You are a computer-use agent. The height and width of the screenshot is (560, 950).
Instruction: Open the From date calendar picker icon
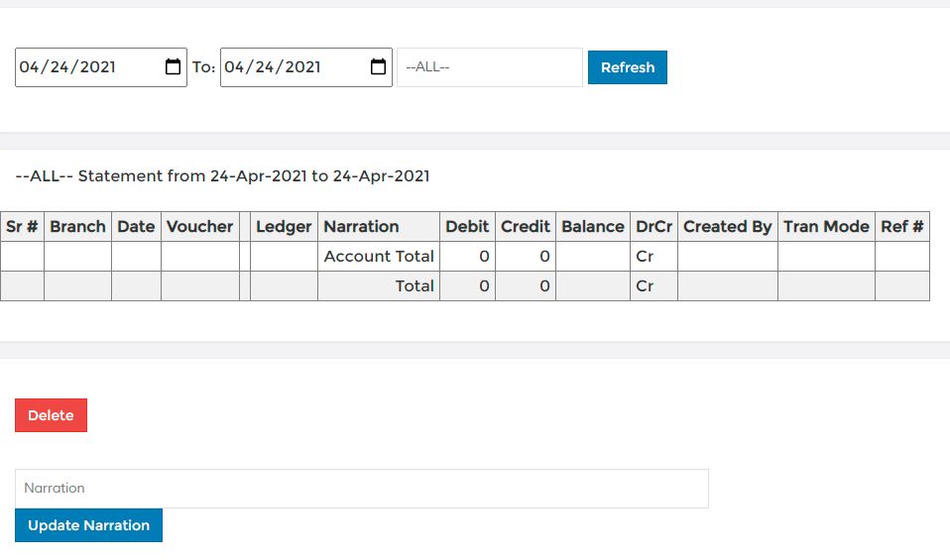(x=173, y=66)
